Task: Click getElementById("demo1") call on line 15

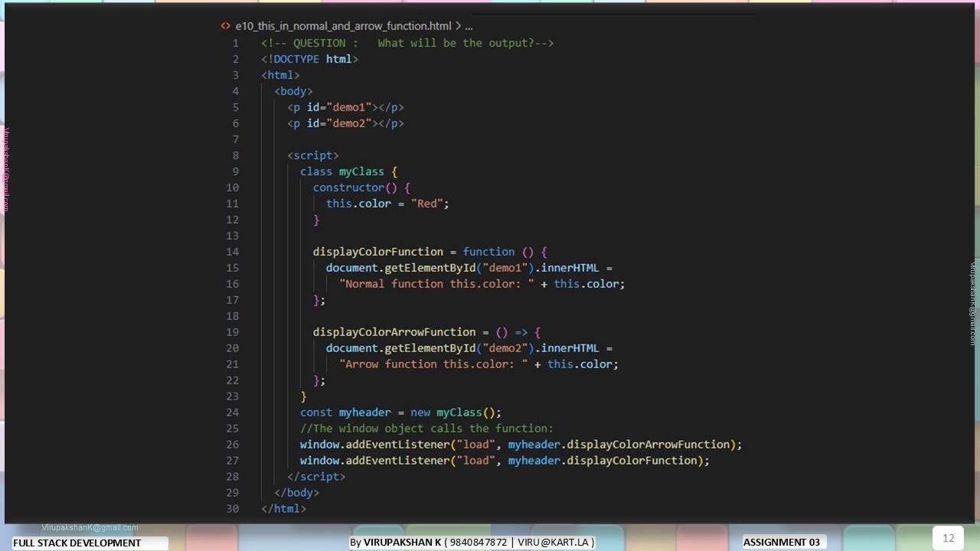Action: click(459, 268)
